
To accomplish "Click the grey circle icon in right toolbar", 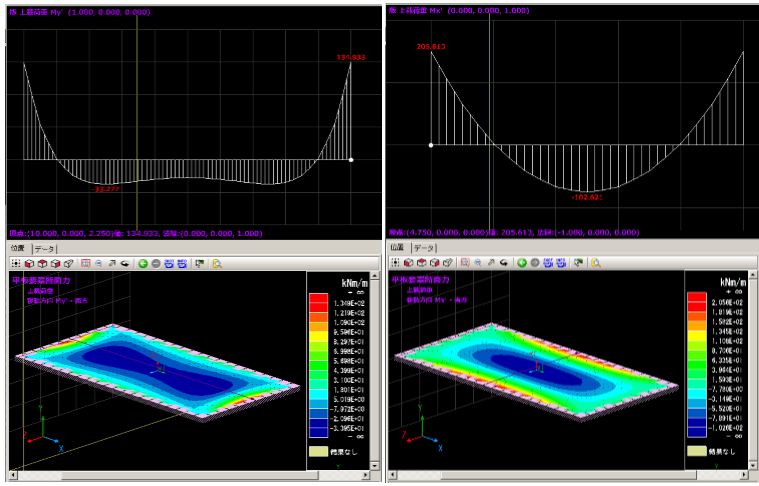I will pyautogui.click(x=535, y=263).
